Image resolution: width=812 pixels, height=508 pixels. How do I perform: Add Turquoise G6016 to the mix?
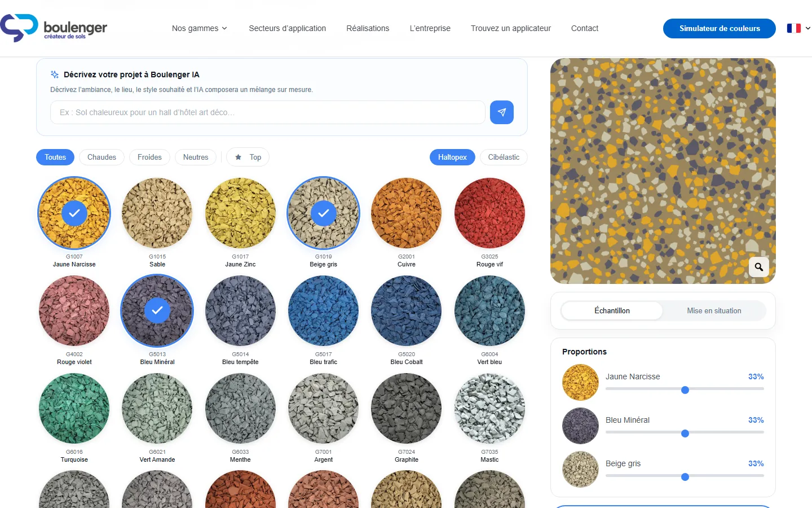(74, 409)
